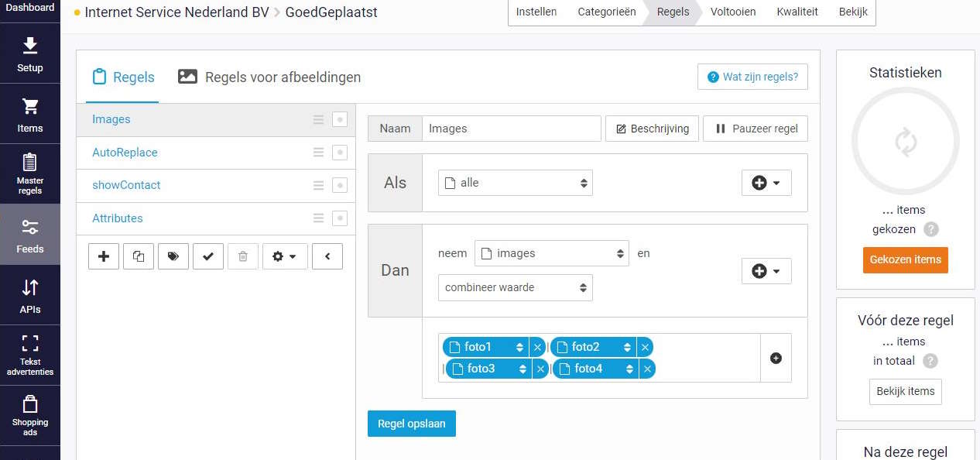Toggle the Attributes rule status box
Image resolution: width=980 pixels, height=460 pixels.
(x=340, y=218)
